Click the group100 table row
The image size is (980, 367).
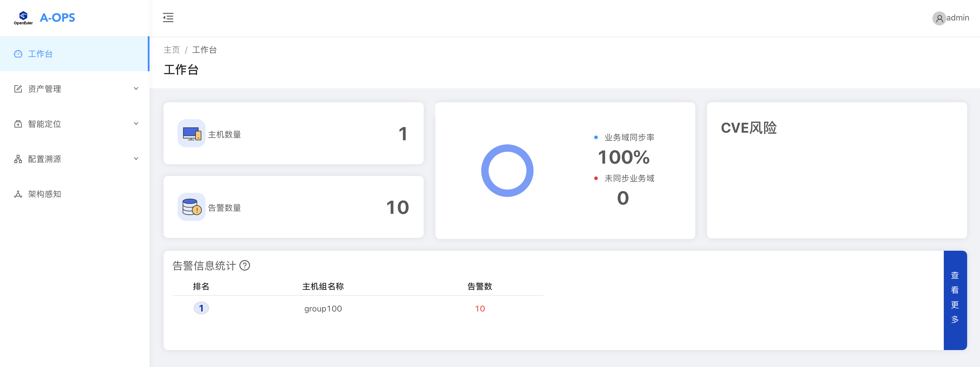(x=323, y=308)
